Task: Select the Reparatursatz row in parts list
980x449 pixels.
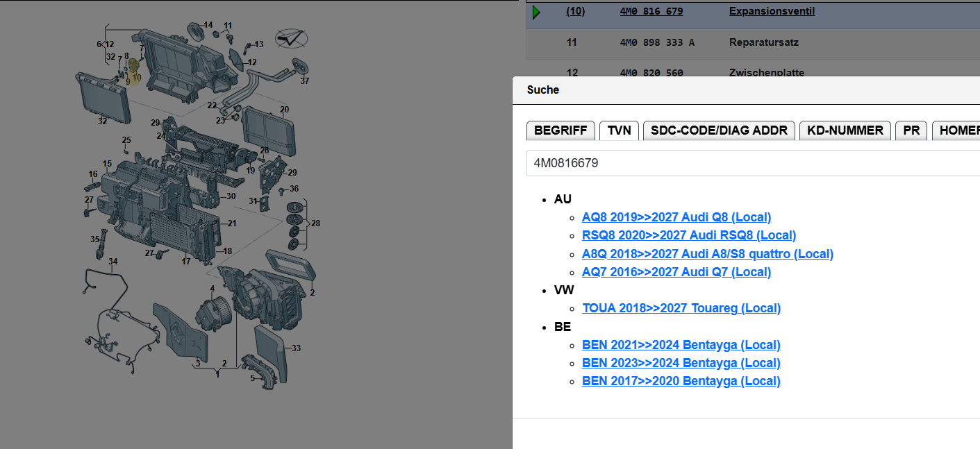Action: [x=763, y=43]
